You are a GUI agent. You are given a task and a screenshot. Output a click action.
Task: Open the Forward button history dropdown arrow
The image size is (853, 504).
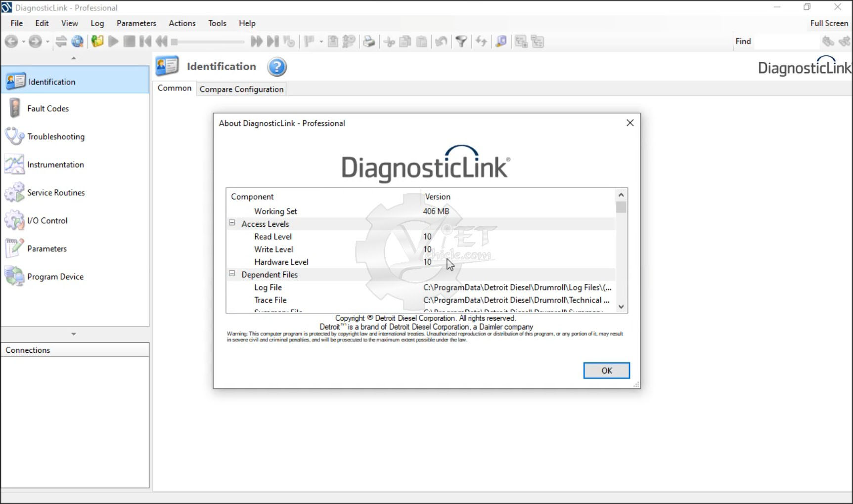[47, 42]
